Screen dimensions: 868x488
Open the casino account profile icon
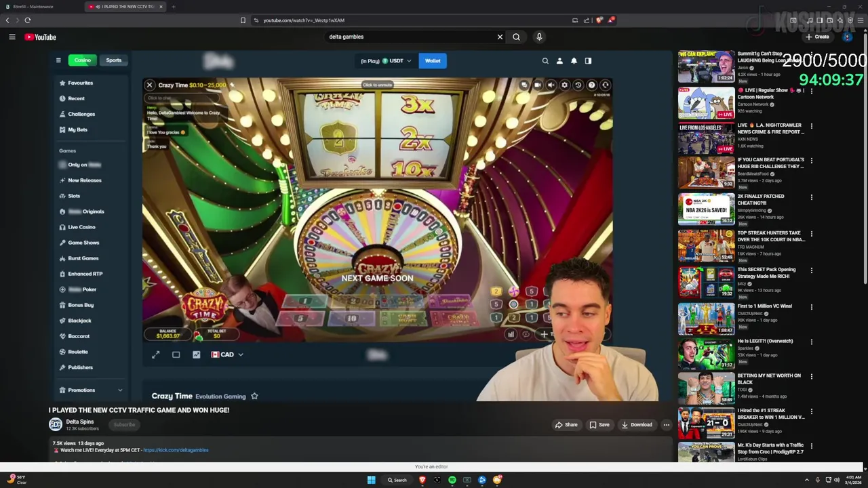pyautogui.click(x=559, y=61)
